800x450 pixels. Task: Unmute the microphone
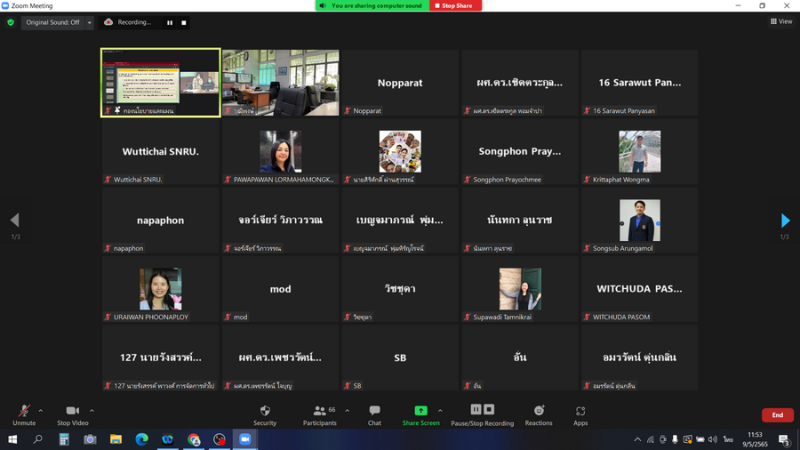[24, 414]
